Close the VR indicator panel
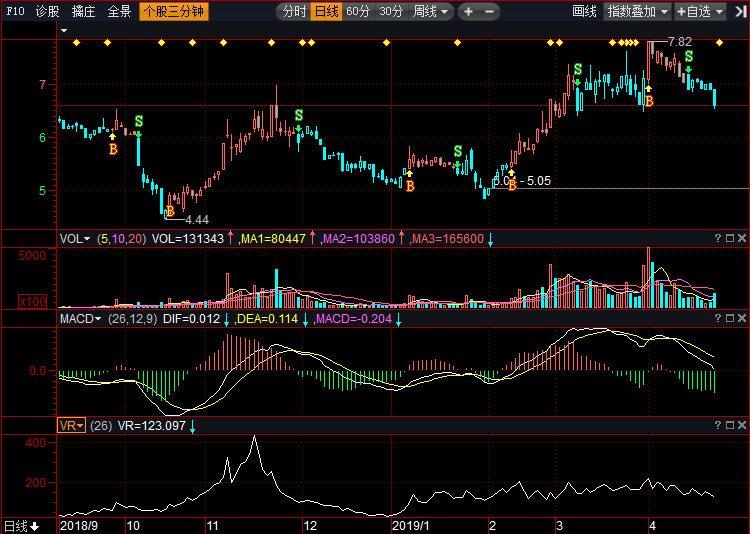Viewport: 750px width, 534px height. click(x=742, y=425)
